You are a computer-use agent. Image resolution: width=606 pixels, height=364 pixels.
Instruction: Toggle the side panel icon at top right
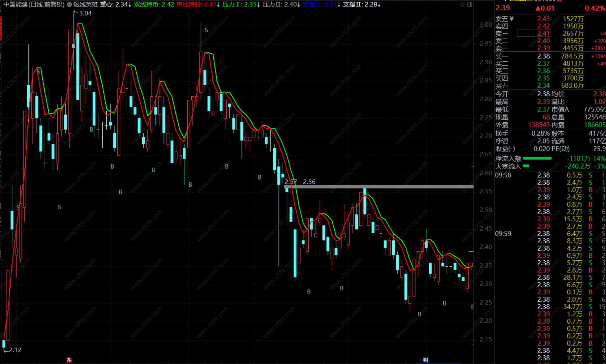coord(470,5)
